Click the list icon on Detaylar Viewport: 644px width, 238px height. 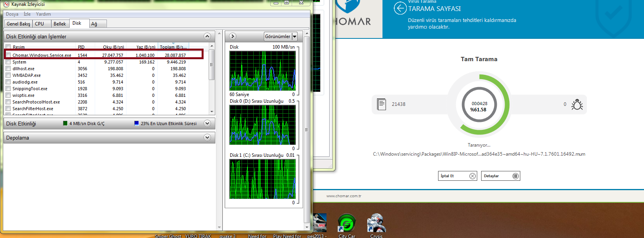[515, 176]
